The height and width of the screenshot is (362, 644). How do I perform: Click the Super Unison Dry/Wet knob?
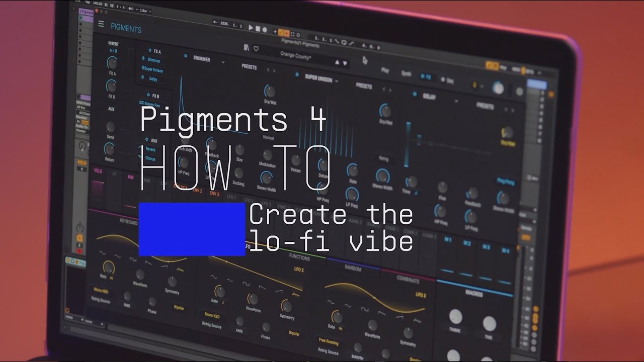(x=385, y=110)
